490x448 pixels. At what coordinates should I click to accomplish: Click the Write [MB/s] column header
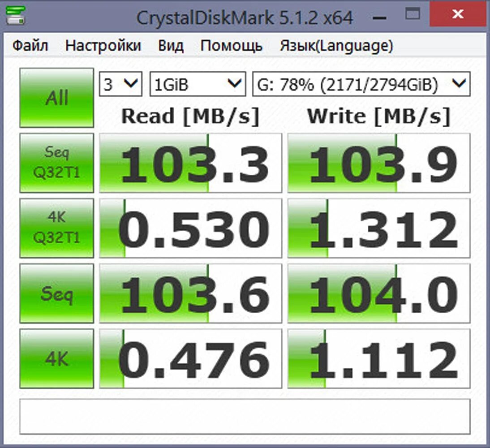[378, 116]
